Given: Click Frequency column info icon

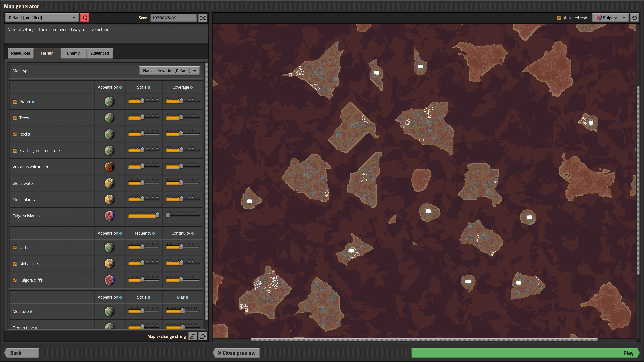Looking at the screenshot, I should (x=154, y=233).
